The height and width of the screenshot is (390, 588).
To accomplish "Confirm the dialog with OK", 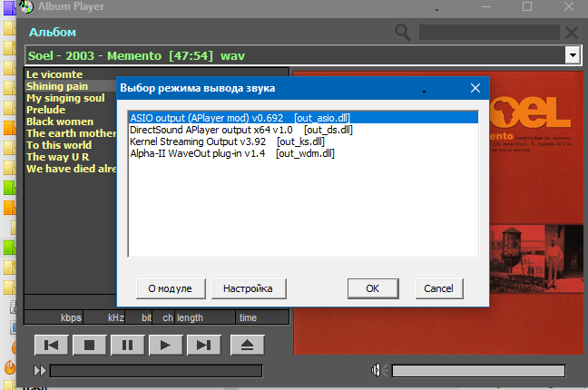I will point(373,288).
